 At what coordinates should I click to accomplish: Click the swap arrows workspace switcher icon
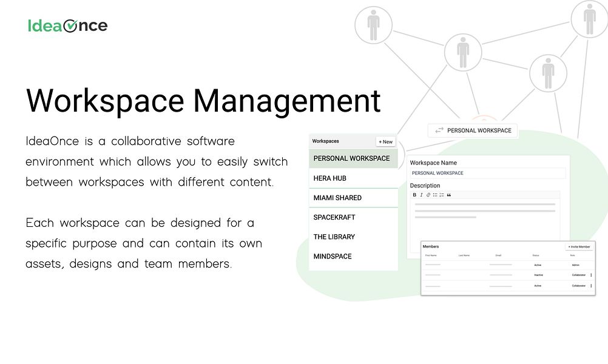[439, 130]
